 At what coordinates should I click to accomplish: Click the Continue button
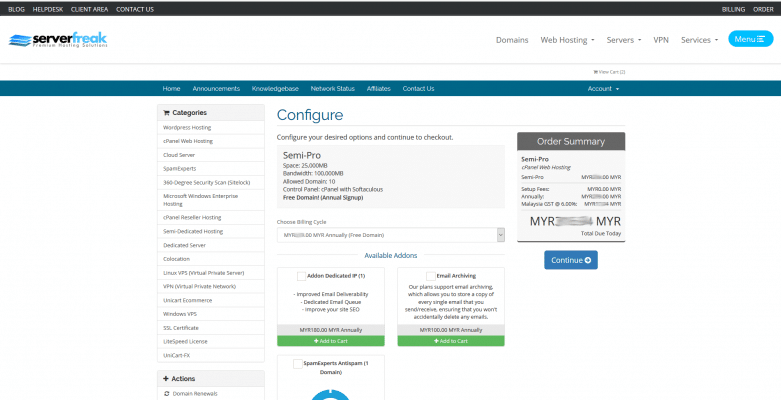pyautogui.click(x=571, y=260)
